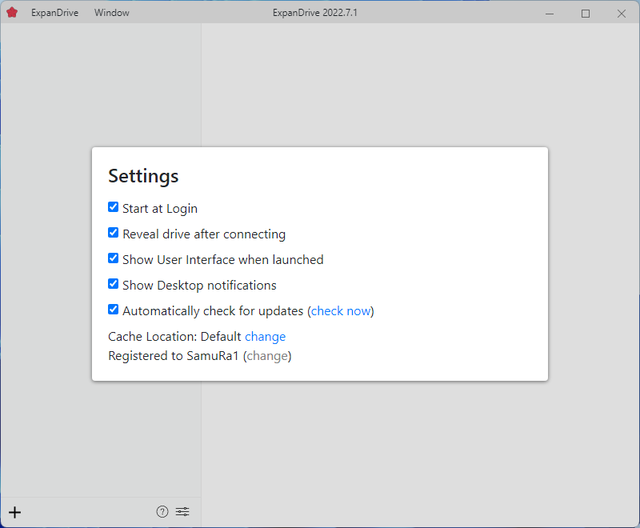
Task: Click the settings sliders icon
Action: pos(182,512)
